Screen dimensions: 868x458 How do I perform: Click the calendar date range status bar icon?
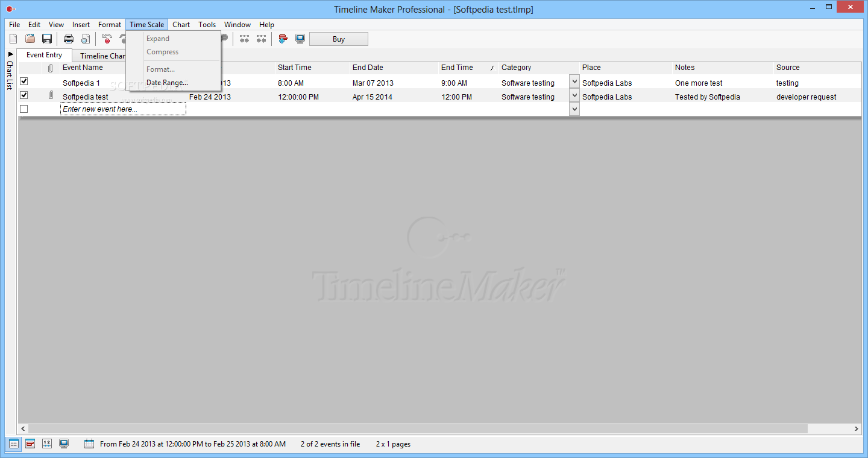click(89, 444)
